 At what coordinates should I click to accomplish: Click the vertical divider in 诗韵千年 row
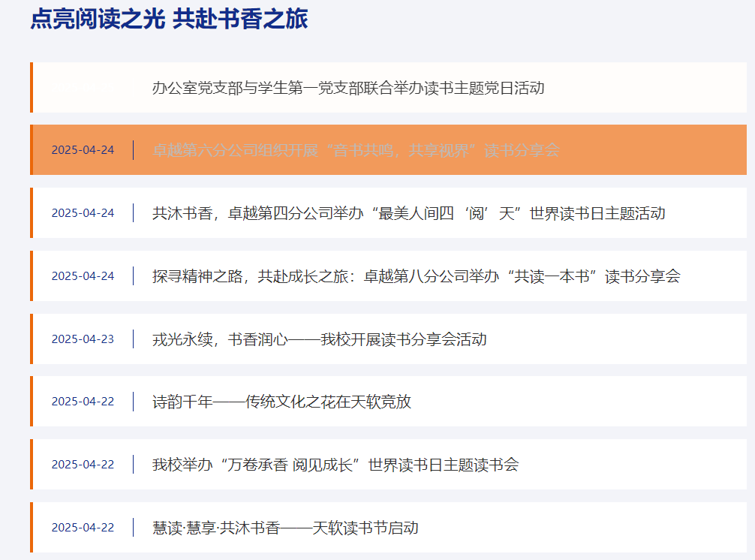[x=133, y=402]
